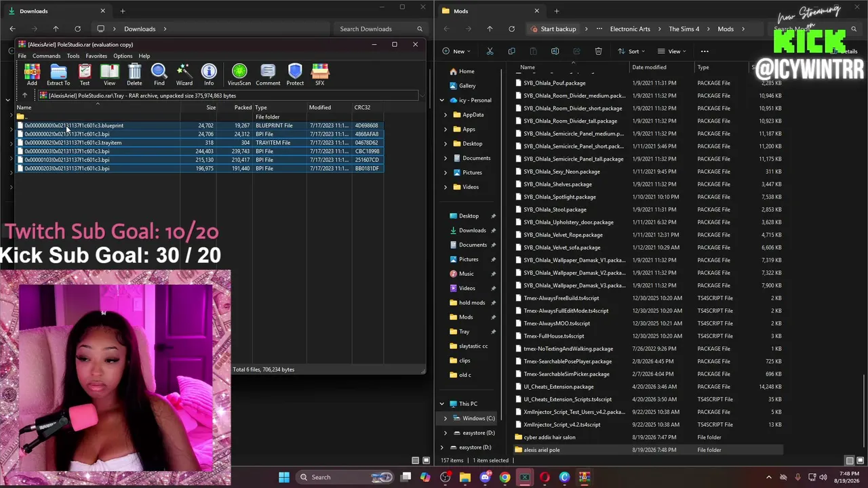Open the WinRAR Commands menu
The height and width of the screenshot is (488, 868).
coord(46,56)
